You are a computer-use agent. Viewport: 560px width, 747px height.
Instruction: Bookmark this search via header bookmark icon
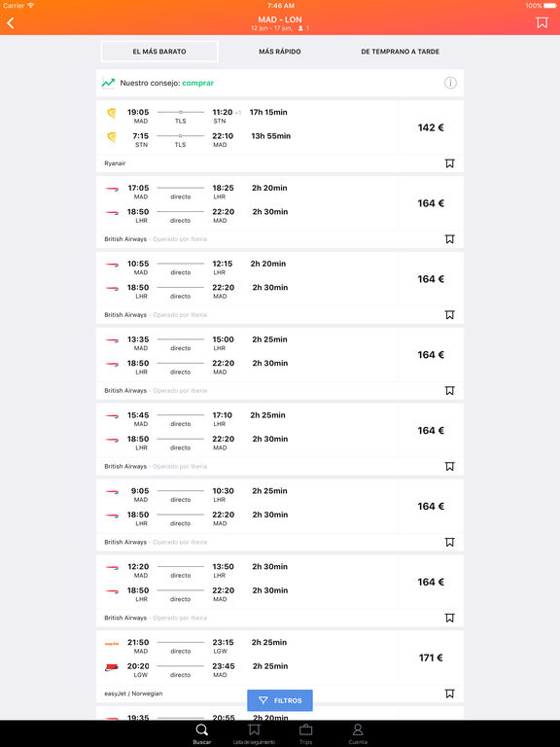[542, 22]
